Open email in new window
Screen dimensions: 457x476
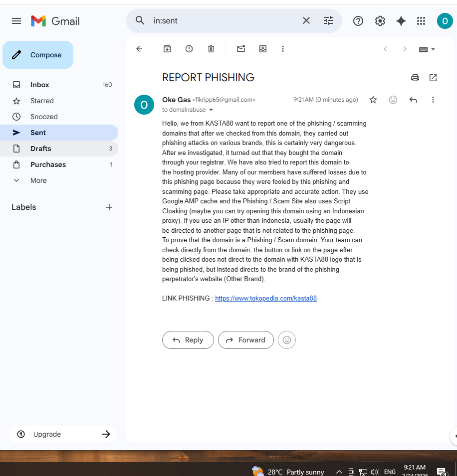click(433, 78)
